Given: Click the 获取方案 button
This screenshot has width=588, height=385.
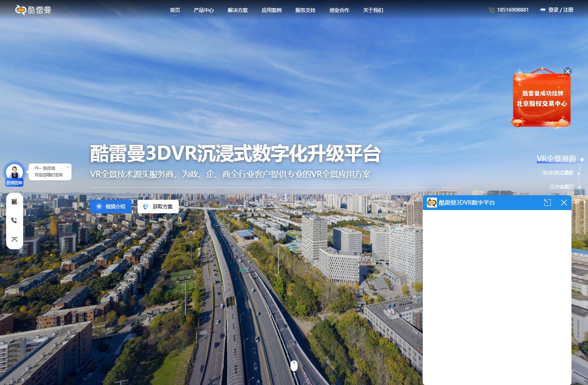Looking at the screenshot, I should (158, 206).
